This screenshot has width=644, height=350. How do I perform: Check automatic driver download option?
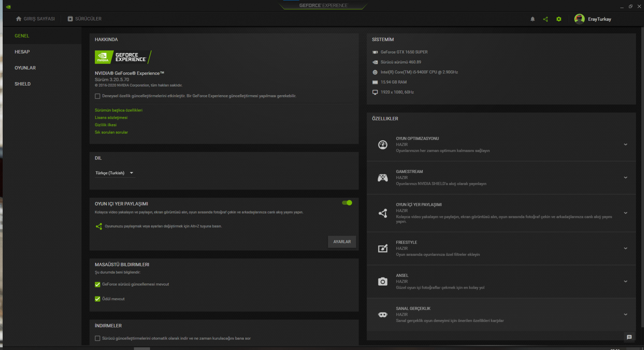(x=98, y=339)
